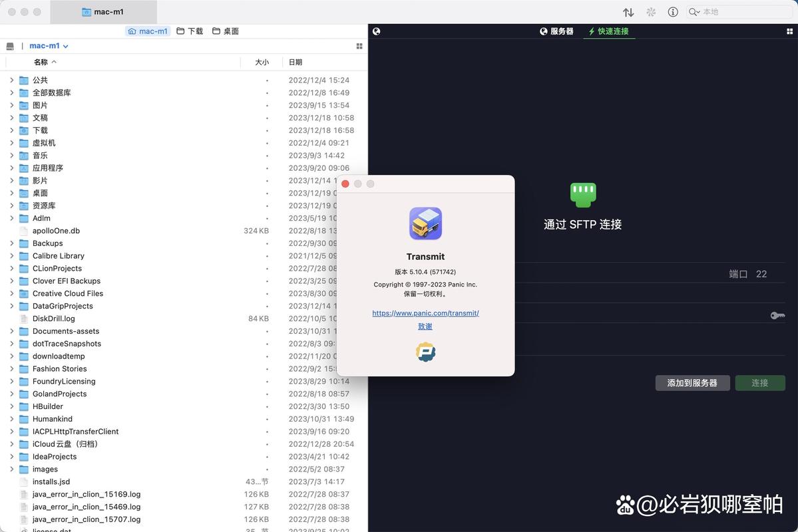798x532 pixels.
Task: Select the apolloOne.db file icon
Action: [x=23, y=231]
